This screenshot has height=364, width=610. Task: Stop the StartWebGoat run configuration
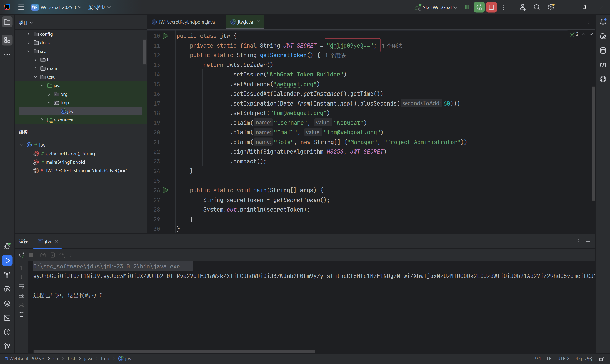click(x=491, y=7)
